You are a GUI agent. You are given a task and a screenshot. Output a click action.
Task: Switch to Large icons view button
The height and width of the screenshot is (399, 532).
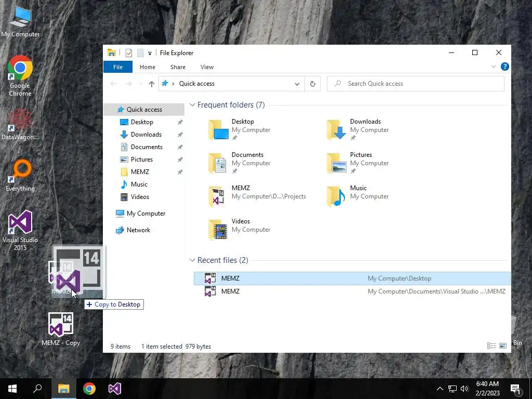click(x=503, y=345)
